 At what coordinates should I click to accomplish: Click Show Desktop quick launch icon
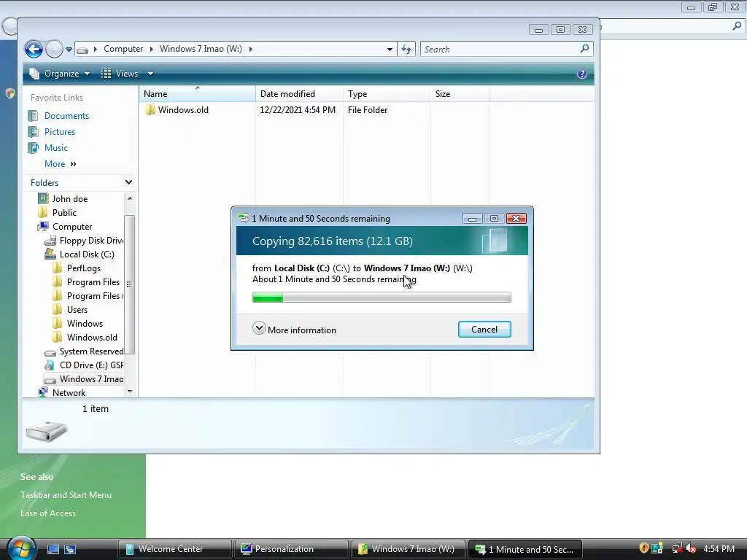[x=53, y=549]
